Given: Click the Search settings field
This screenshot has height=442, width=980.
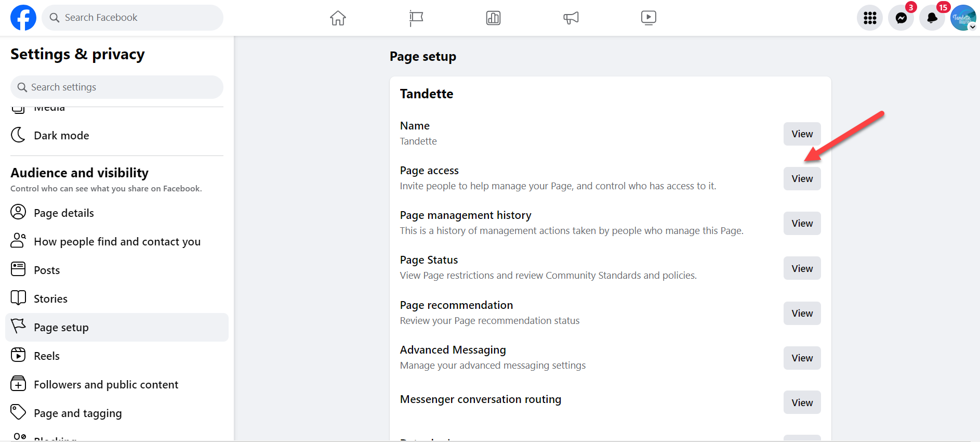Looking at the screenshot, I should click(x=117, y=87).
